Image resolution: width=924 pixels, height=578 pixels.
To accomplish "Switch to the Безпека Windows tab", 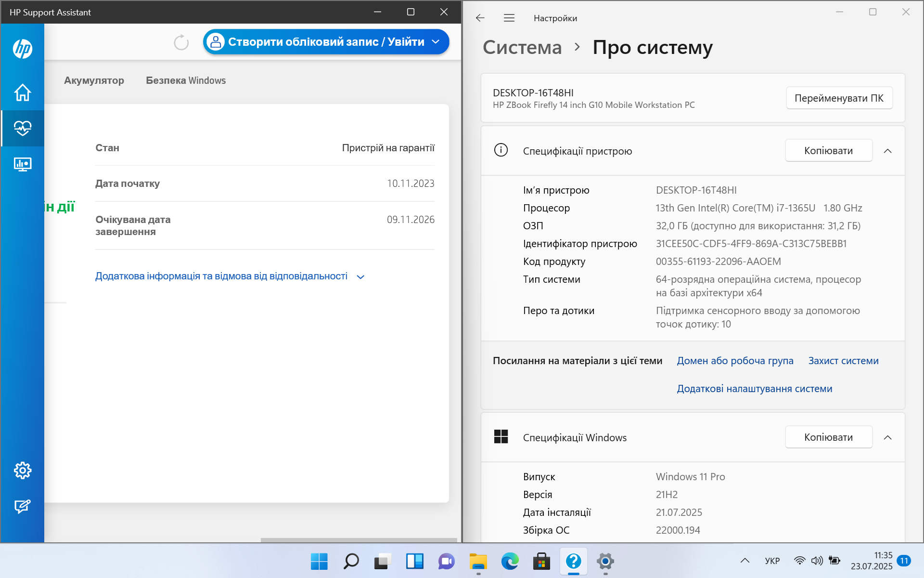I will tap(186, 80).
